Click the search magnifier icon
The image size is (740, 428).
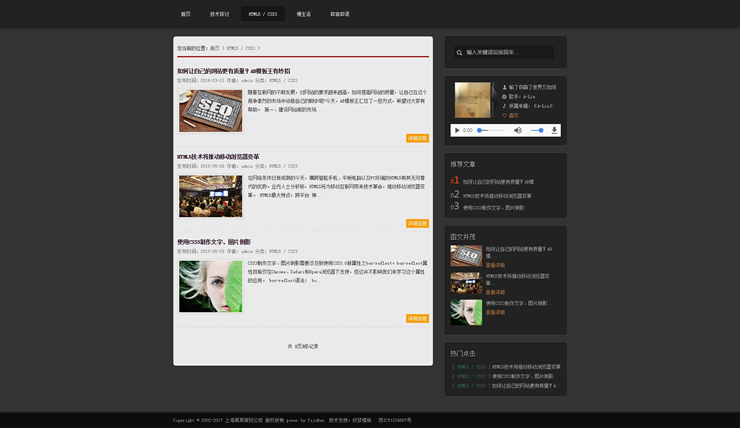[459, 52]
